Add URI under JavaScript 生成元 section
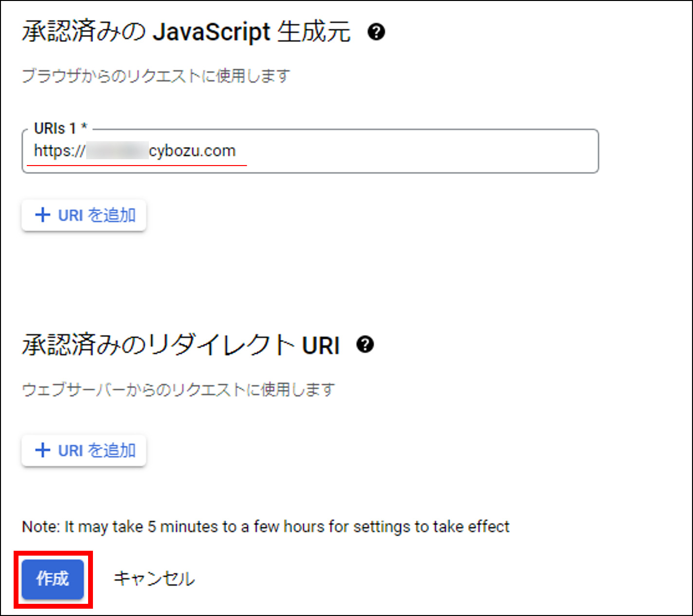 click(84, 215)
